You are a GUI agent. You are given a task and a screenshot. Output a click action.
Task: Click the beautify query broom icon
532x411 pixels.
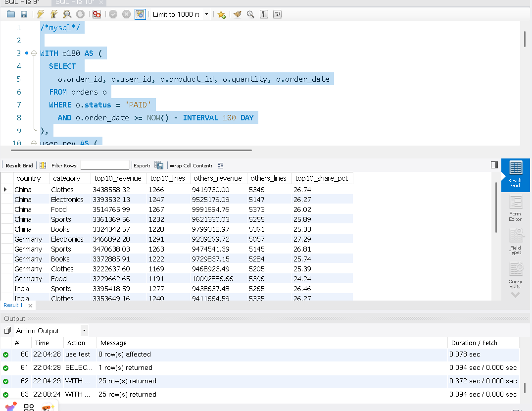(x=238, y=14)
